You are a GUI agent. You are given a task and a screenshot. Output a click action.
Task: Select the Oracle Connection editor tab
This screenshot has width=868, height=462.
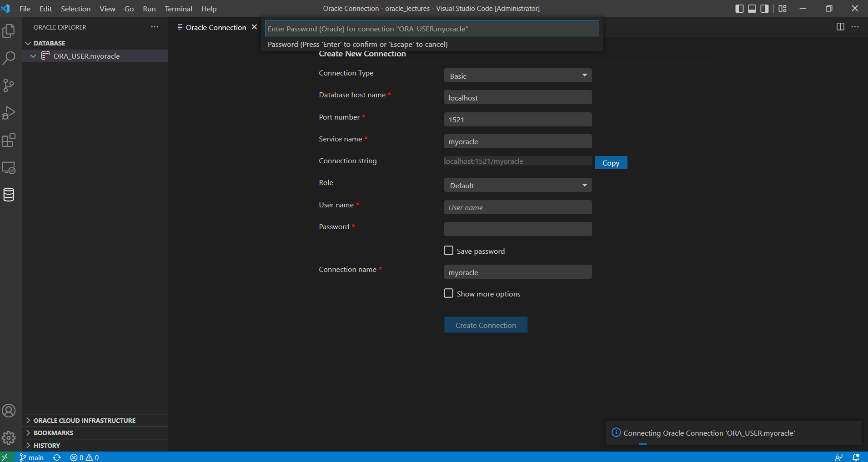216,27
